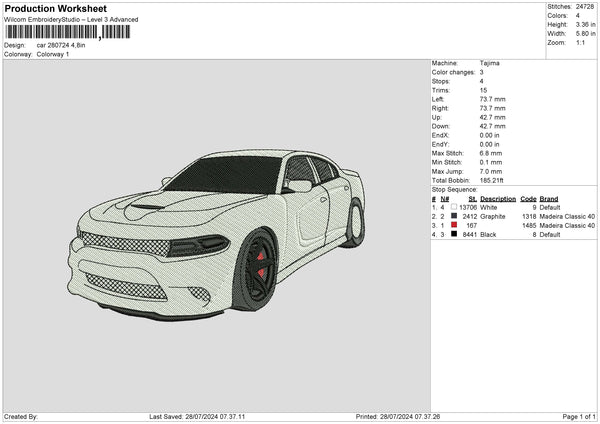Click the red thread color swatch
Screen dimensions: 600x424
[454, 225]
